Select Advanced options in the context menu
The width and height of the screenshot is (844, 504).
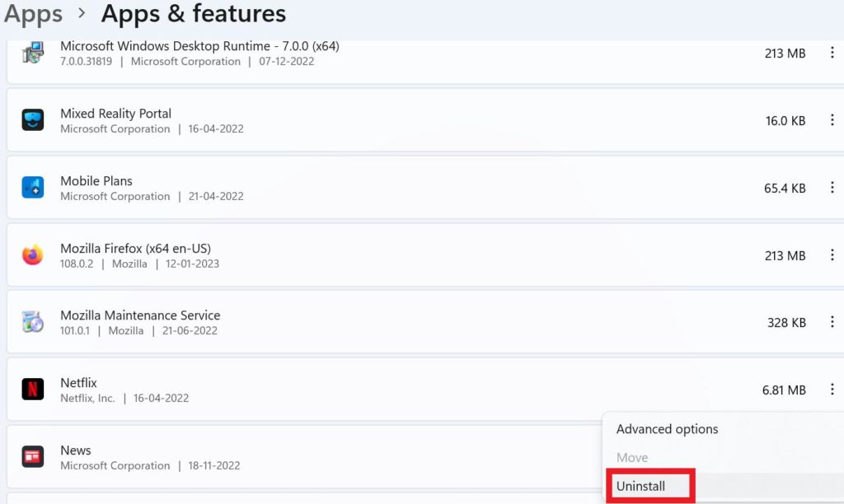(667, 429)
